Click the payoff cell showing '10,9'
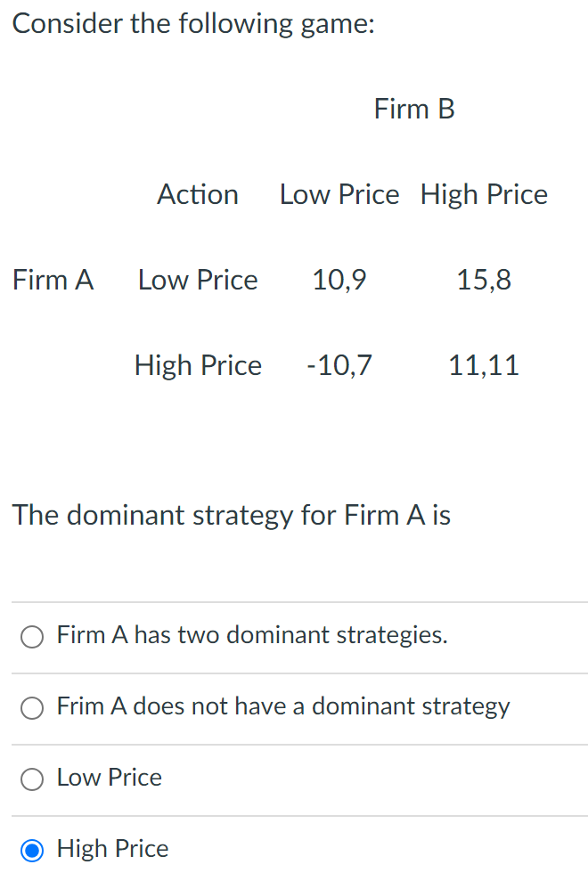This screenshot has width=588, height=889. (339, 280)
